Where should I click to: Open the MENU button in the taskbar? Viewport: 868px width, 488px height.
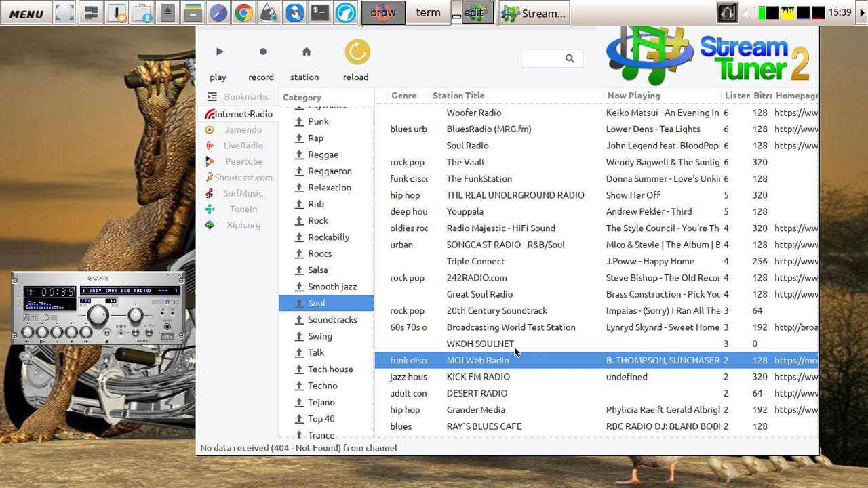(26, 13)
